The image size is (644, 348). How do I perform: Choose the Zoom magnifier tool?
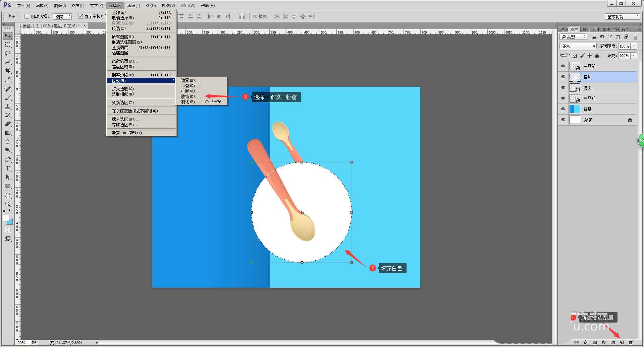pyautogui.click(x=8, y=204)
